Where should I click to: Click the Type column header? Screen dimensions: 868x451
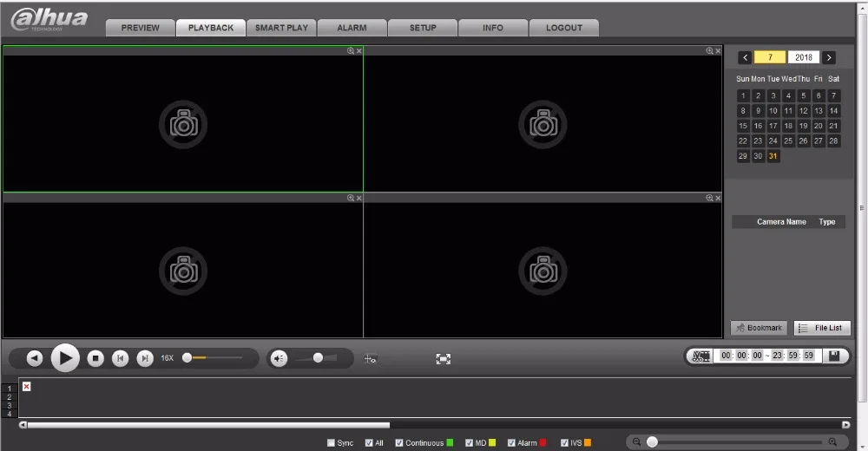click(x=827, y=222)
